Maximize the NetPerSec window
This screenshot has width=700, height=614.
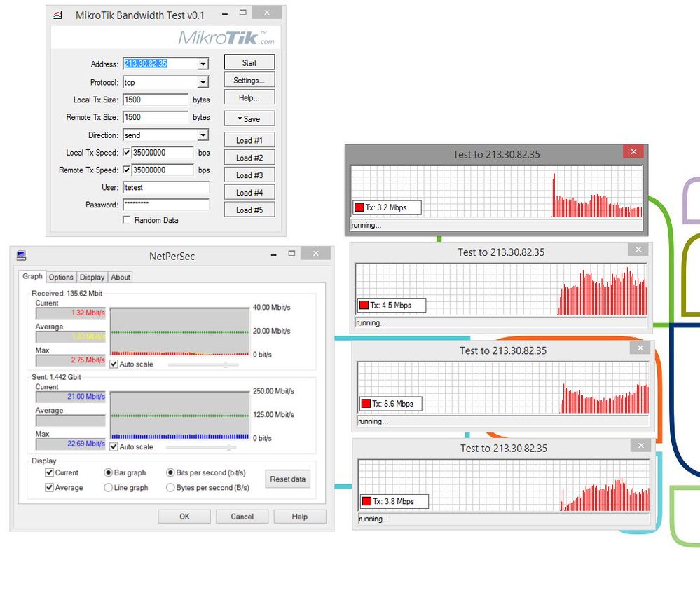pyautogui.click(x=292, y=254)
